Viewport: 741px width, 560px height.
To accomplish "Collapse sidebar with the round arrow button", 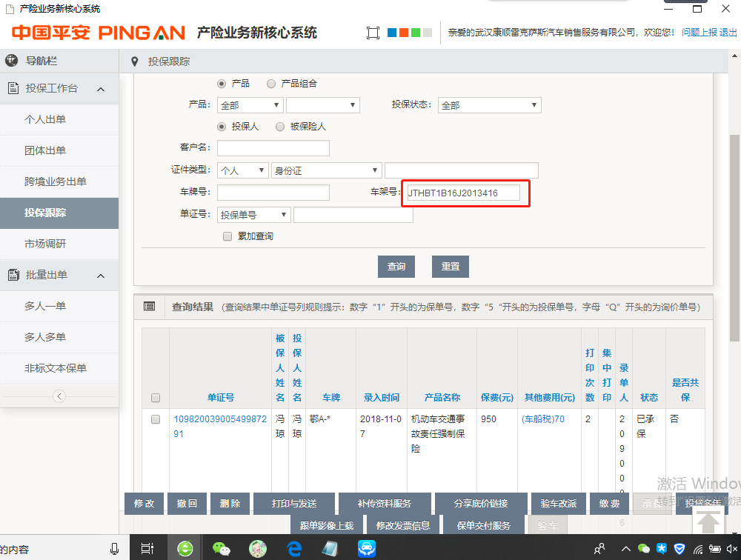I will point(59,396).
